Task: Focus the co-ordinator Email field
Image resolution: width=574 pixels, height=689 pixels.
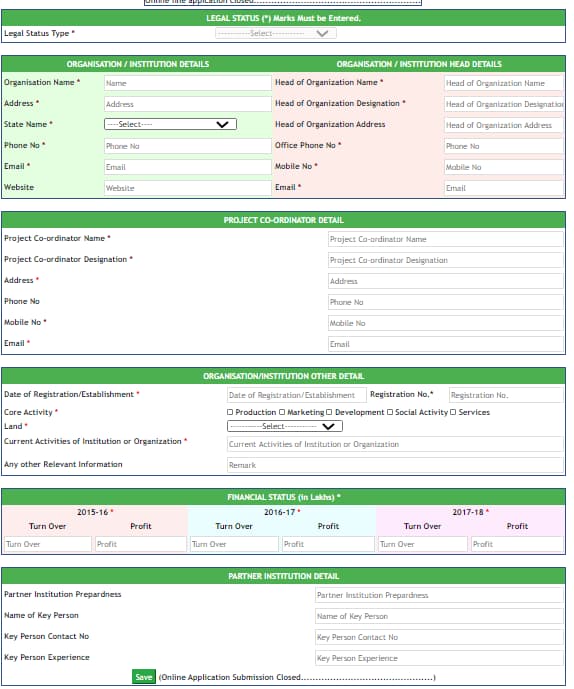Action: [446, 344]
